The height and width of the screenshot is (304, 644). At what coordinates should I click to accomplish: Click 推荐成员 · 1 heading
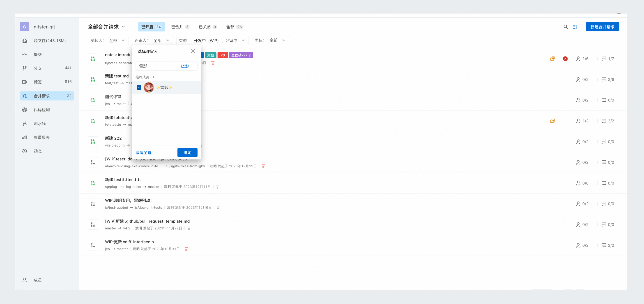[x=145, y=77]
